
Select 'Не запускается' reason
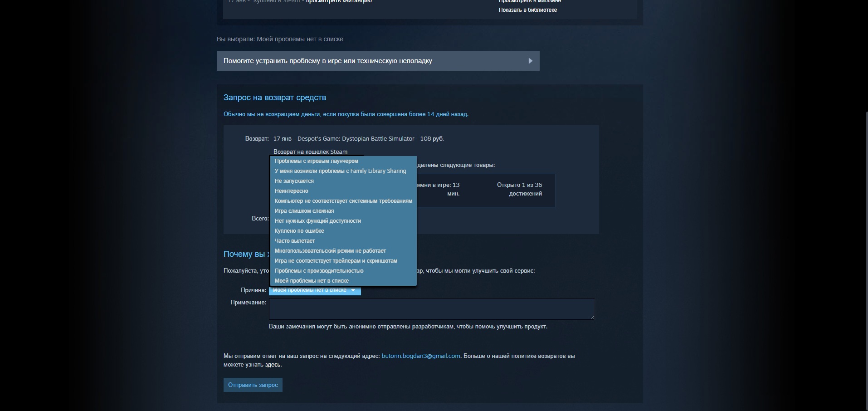click(x=343, y=181)
